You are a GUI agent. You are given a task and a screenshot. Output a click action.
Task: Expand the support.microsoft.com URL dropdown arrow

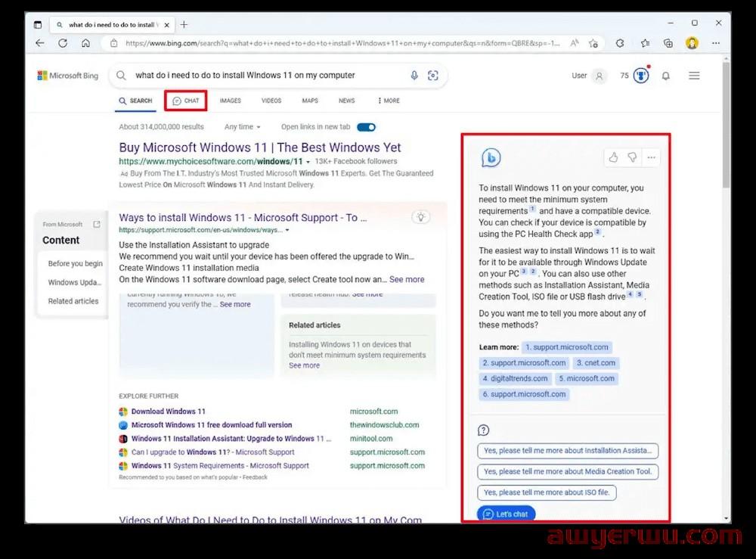[x=287, y=230]
